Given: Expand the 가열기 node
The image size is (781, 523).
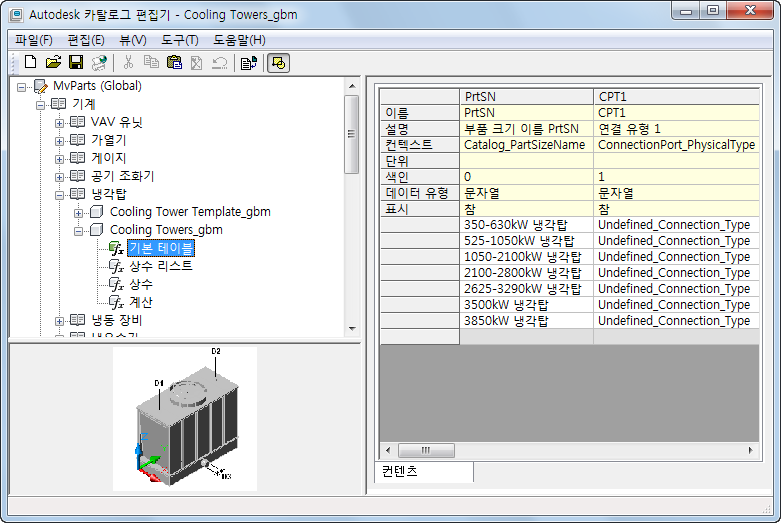Looking at the screenshot, I should [59, 141].
